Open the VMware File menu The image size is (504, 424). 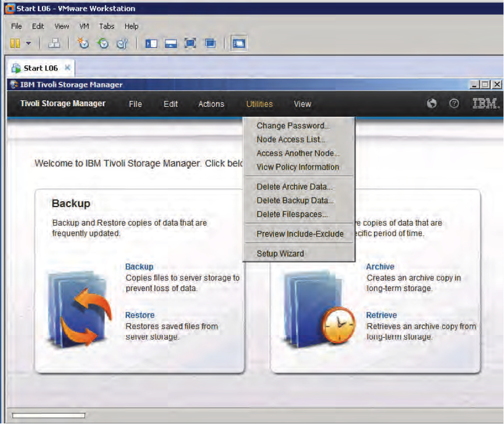click(16, 26)
